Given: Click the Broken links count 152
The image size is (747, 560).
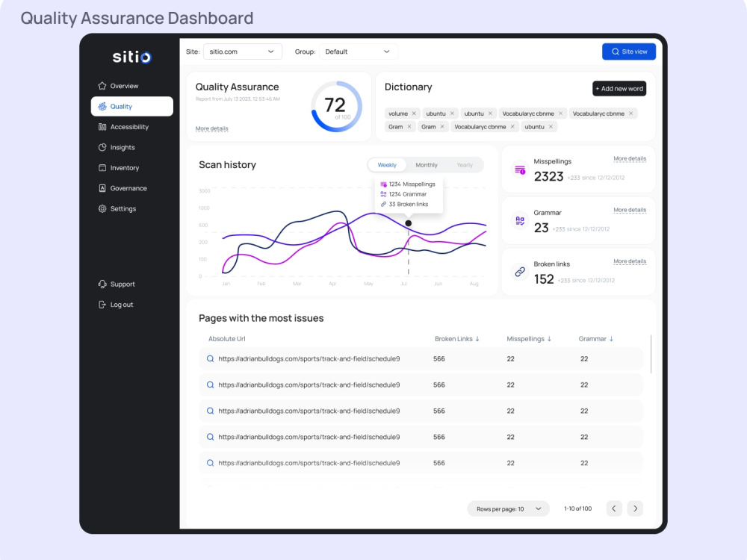Looking at the screenshot, I should 544,279.
